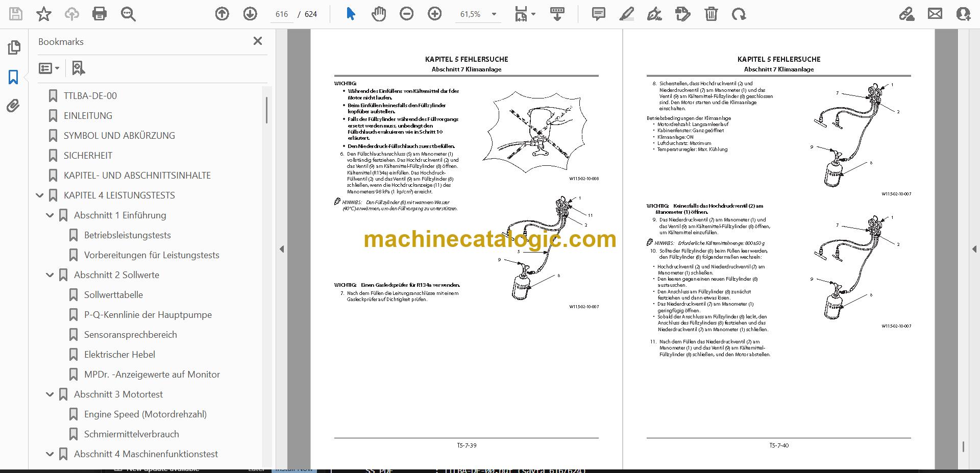This screenshot has width=980, height=473.
Task: Add a sticky note comment
Action: coord(599,14)
